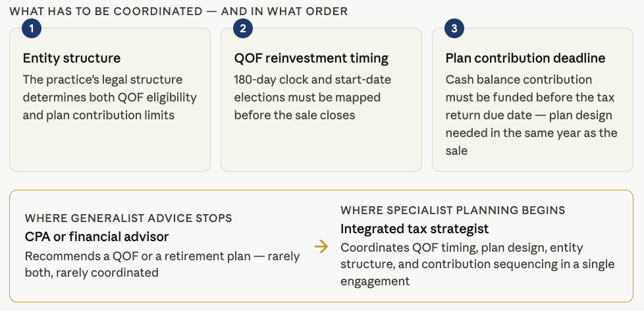The height and width of the screenshot is (311, 644).
Task: Click the Cash balance contribution description
Action: (x=531, y=115)
